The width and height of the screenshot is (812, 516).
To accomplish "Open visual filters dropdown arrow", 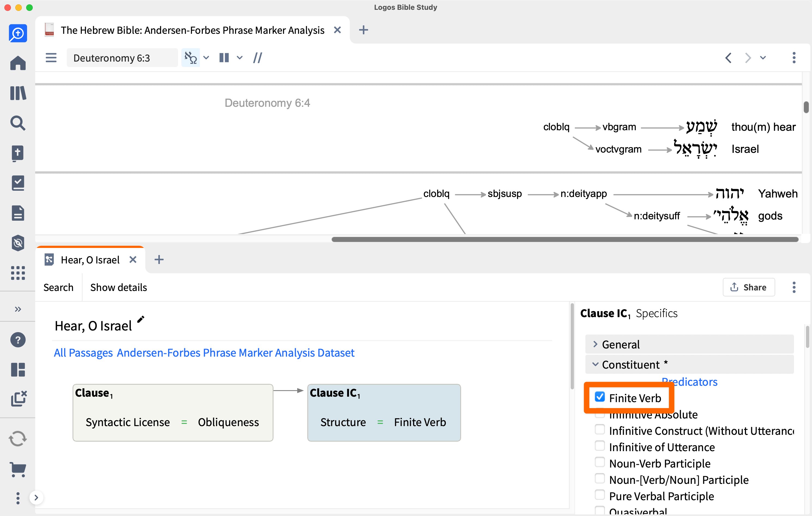I will pos(206,58).
